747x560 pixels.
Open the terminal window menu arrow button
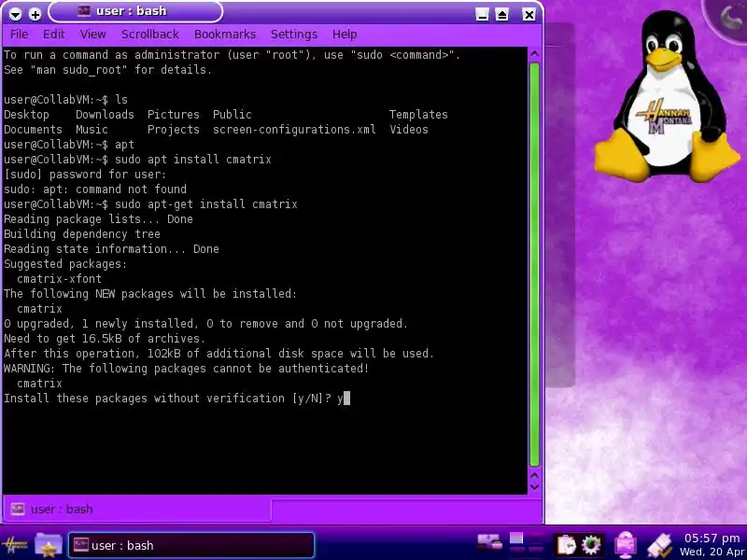(x=15, y=14)
